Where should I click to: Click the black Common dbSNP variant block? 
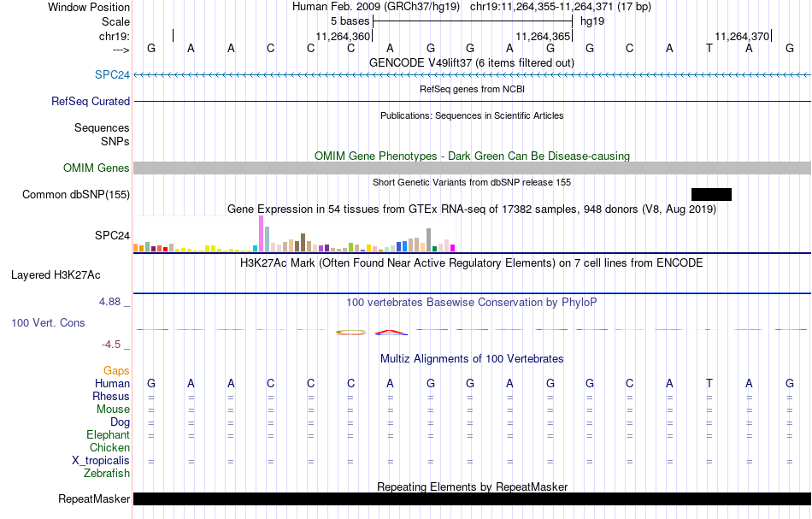711,194
